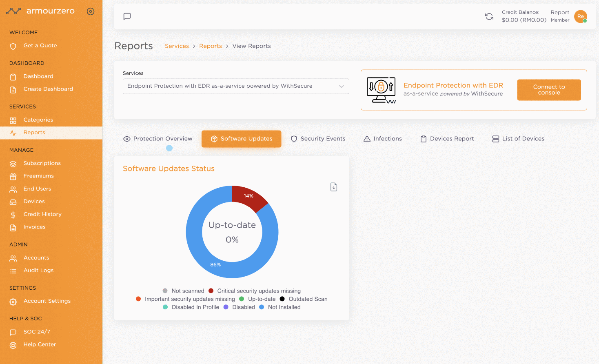
Task: Download the Software Updates Status chart
Action: tap(334, 187)
